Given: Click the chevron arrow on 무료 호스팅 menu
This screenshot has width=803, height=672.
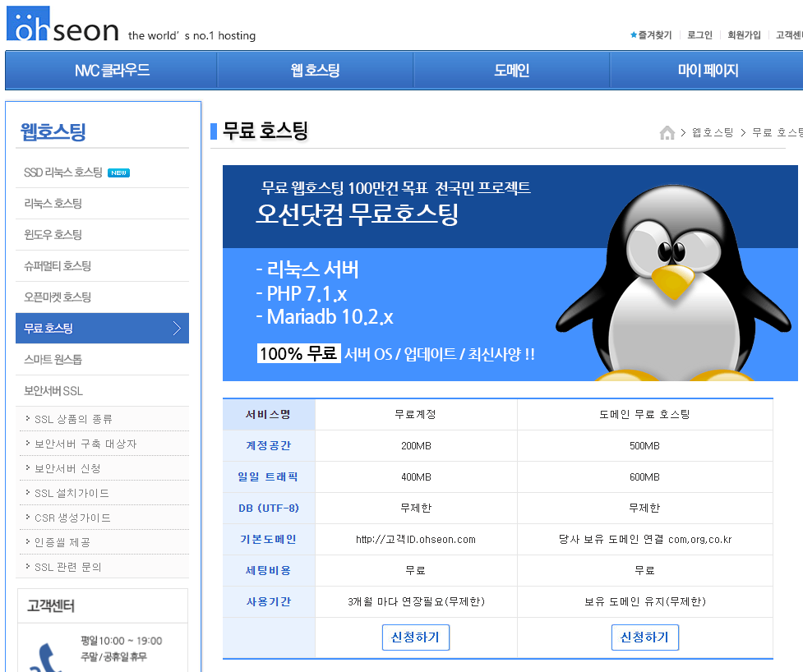Looking at the screenshot, I should [x=177, y=328].
